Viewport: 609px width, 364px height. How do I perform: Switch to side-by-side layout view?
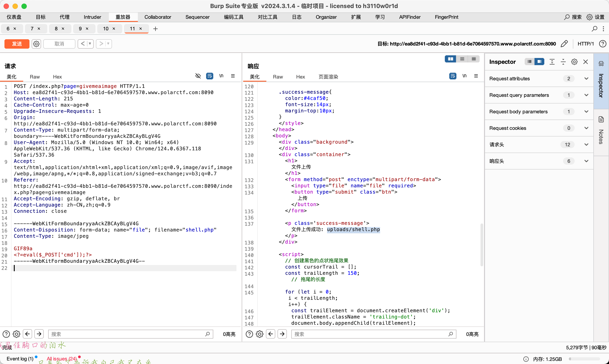pyautogui.click(x=450, y=59)
